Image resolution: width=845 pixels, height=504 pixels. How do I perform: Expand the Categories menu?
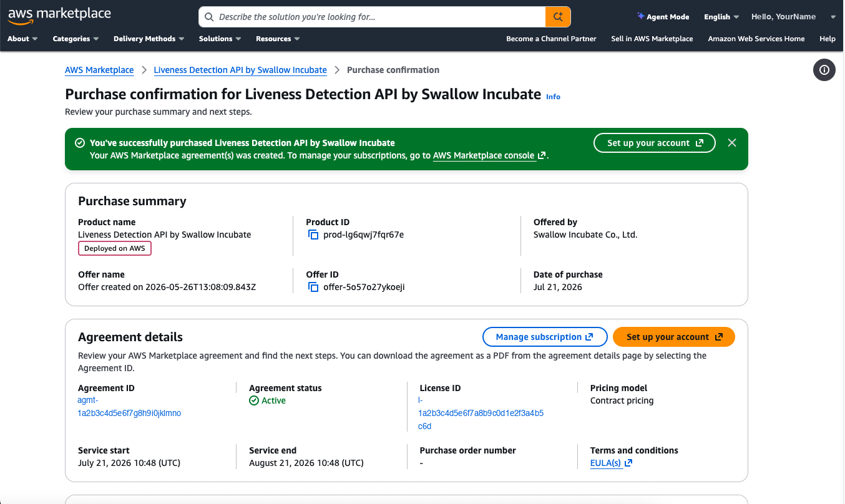tap(76, 39)
